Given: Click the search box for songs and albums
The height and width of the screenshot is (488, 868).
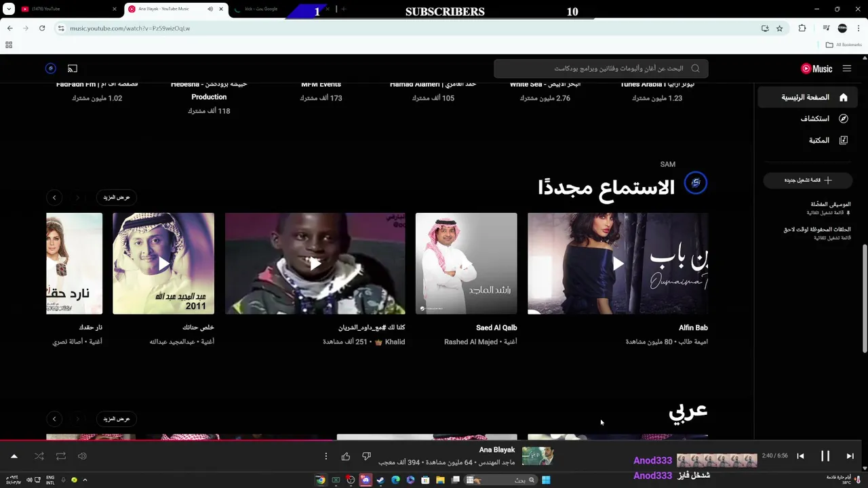Looking at the screenshot, I should 601,68.
